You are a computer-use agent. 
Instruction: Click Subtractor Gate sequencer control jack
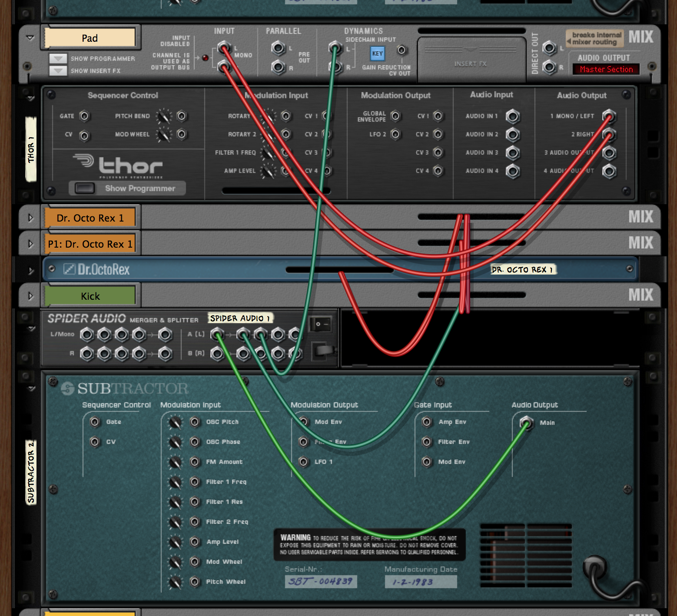[95, 421]
